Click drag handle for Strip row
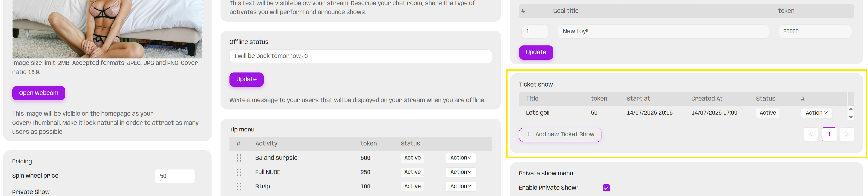Screen dimensions: 868x196 [239, 187]
